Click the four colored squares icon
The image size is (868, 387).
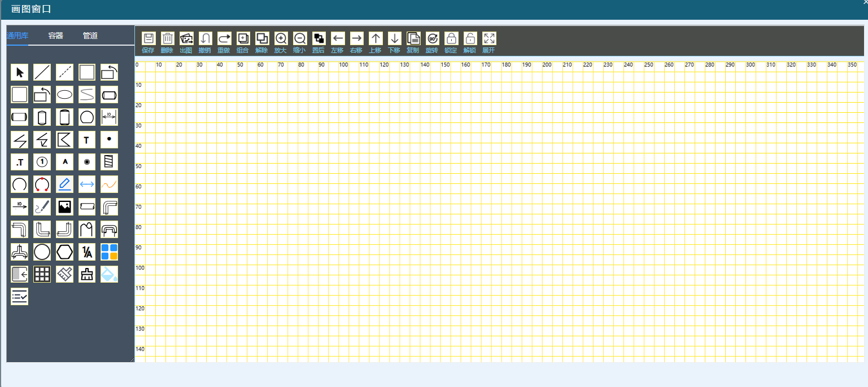coord(110,252)
